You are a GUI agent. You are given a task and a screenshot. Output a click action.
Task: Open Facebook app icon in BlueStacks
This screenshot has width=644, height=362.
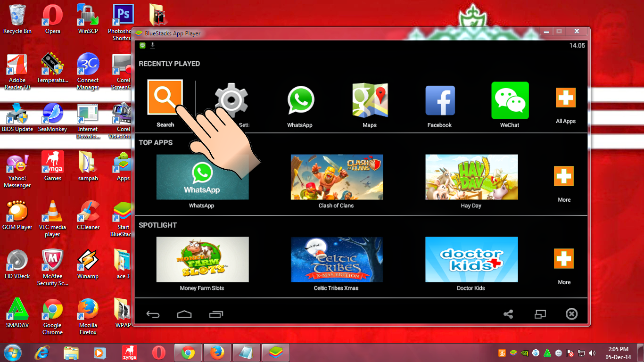(440, 100)
